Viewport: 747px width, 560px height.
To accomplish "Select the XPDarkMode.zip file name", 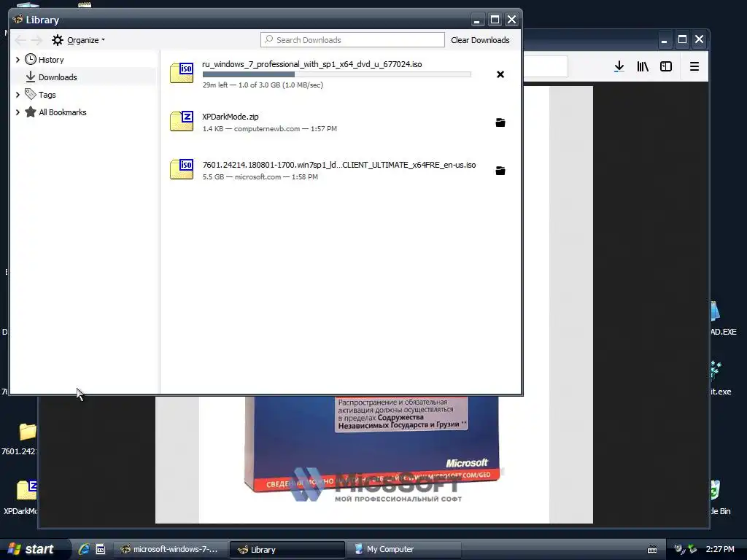I will pos(230,117).
